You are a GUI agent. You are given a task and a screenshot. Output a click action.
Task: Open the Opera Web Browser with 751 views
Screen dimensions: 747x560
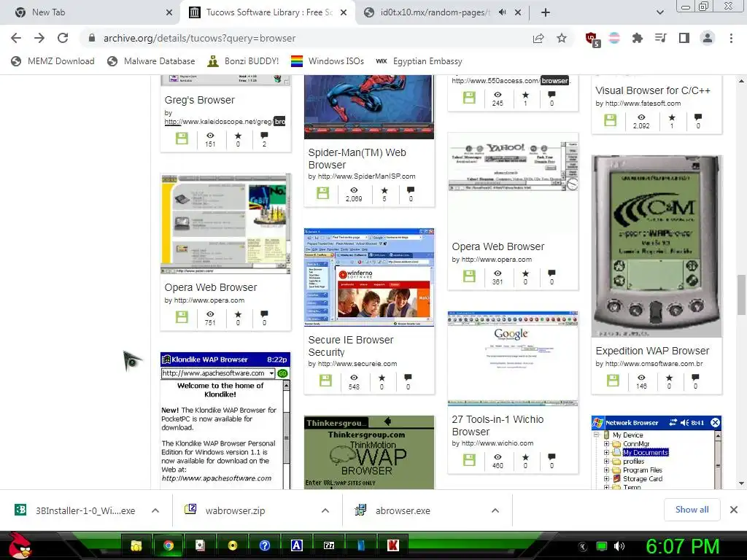[x=211, y=287]
